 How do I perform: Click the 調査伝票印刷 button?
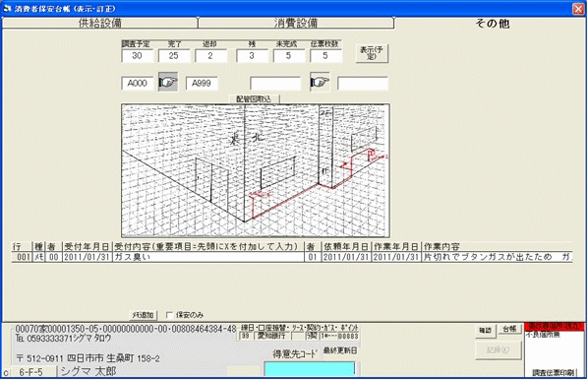[x=554, y=372]
